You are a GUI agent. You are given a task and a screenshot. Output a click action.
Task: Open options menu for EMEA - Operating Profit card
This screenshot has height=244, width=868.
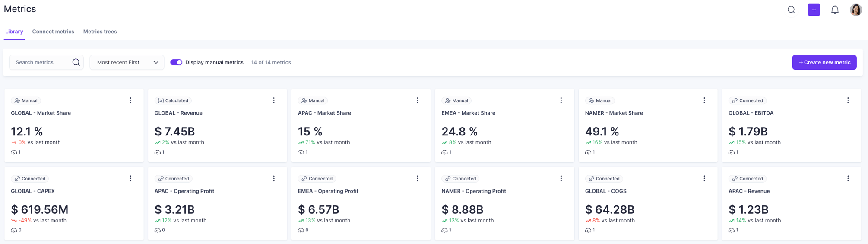[417, 178]
